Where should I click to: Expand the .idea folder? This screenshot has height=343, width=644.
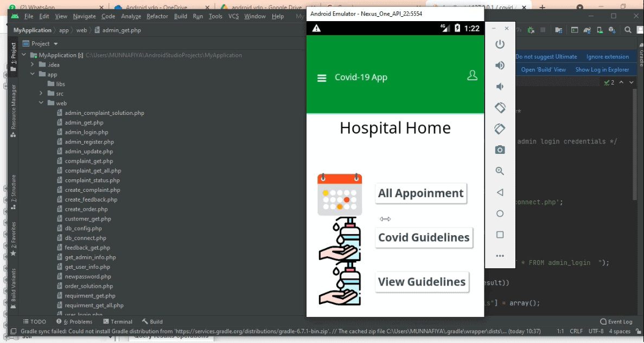33,65
